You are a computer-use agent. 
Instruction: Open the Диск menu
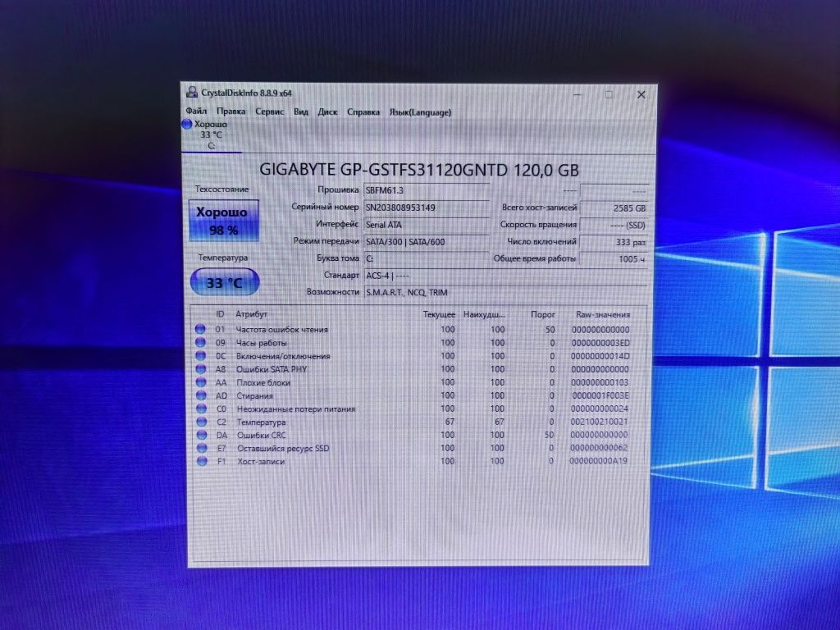327,112
